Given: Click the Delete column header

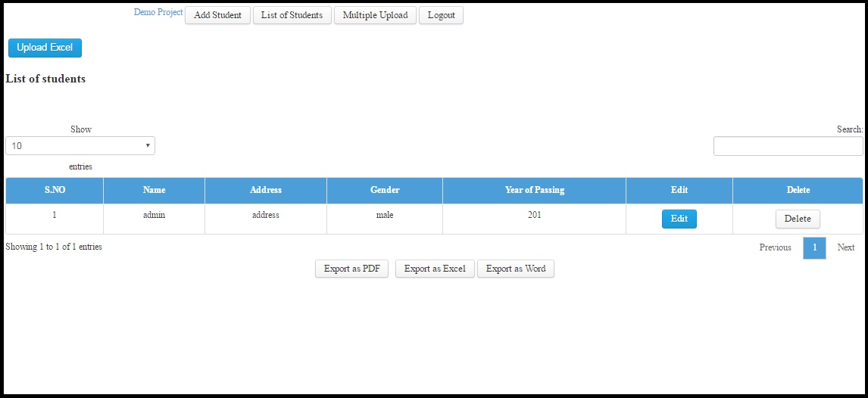Looking at the screenshot, I should pyautogui.click(x=798, y=190).
